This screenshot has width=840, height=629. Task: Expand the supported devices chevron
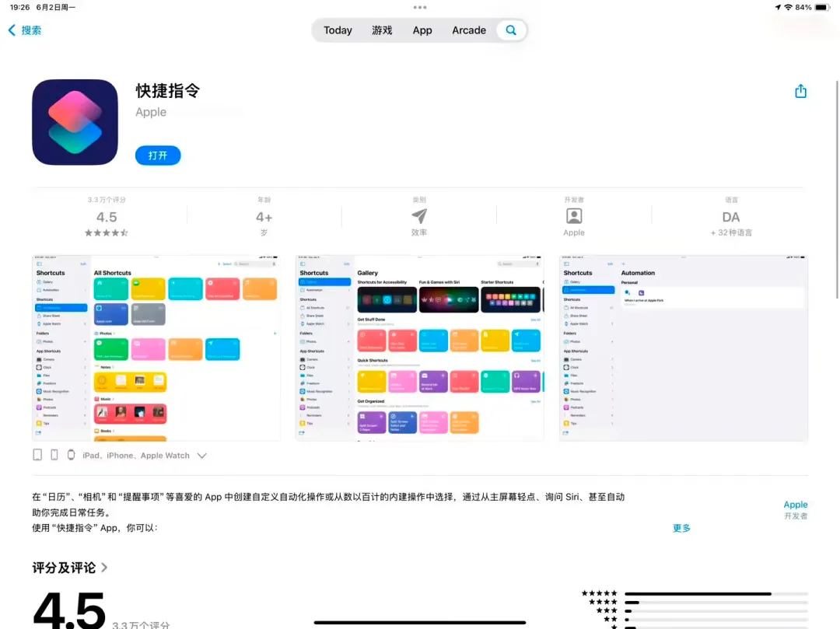coord(202,456)
